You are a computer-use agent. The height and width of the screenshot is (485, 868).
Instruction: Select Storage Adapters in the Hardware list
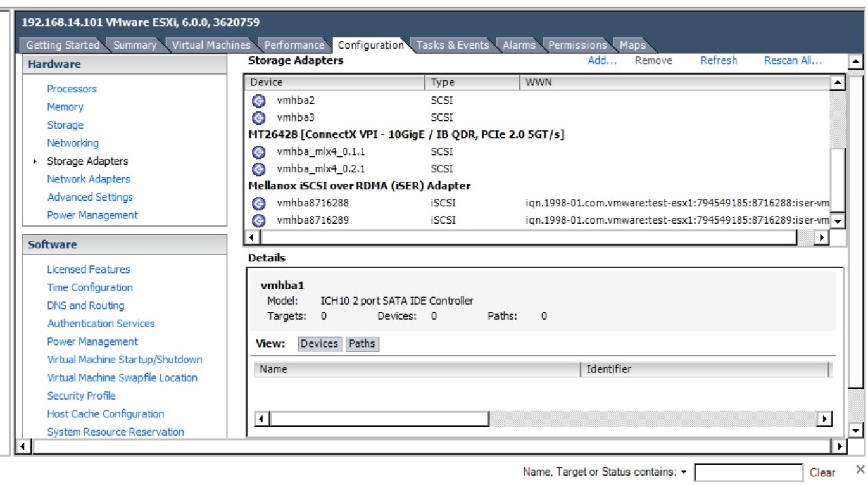87,161
